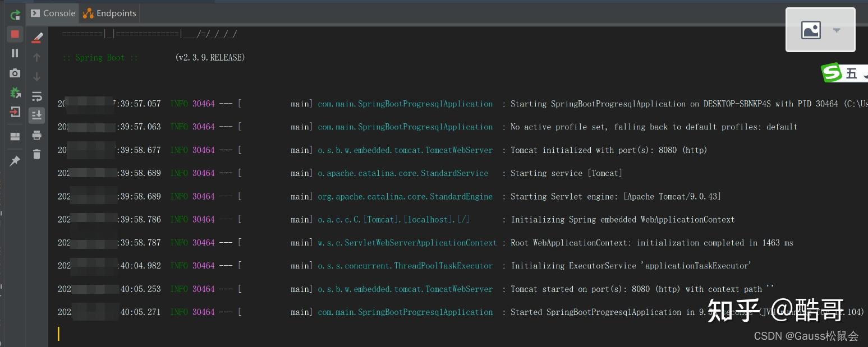This screenshot has width=868, height=347.
Task: Navigate up the stack trace arrow
Action: coord(36,57)
